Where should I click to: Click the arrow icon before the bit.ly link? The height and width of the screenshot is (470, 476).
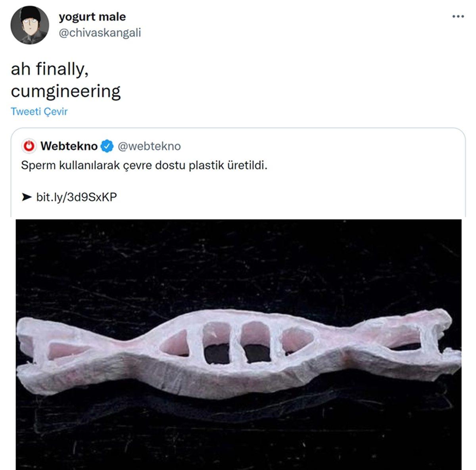click(x=27, y=197)
